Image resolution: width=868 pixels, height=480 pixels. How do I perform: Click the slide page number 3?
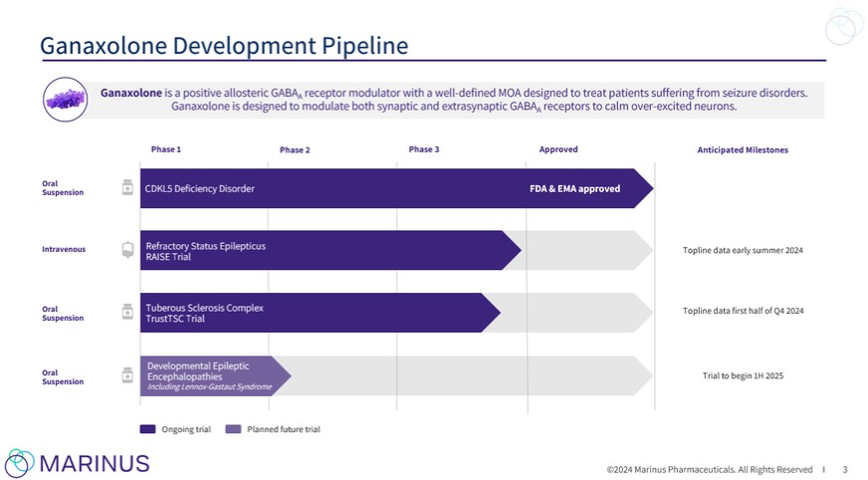845,470
